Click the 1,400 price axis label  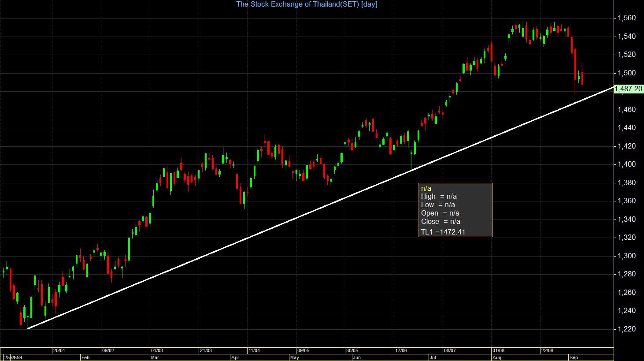pos(626,164)
